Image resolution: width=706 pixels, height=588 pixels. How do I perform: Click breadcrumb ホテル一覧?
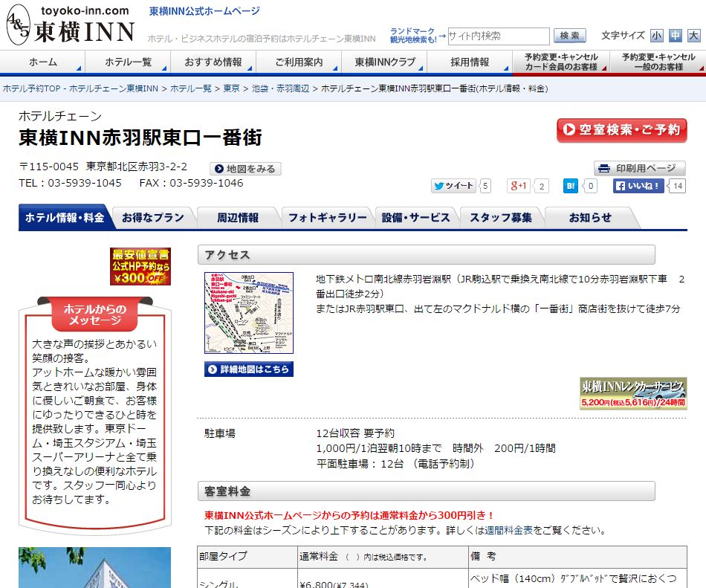tap(190, 88)
